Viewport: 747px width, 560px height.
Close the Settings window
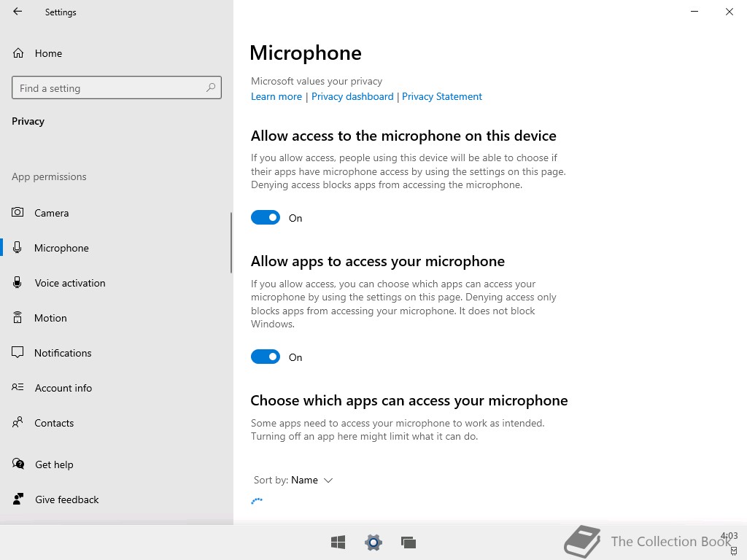(729, 12)
